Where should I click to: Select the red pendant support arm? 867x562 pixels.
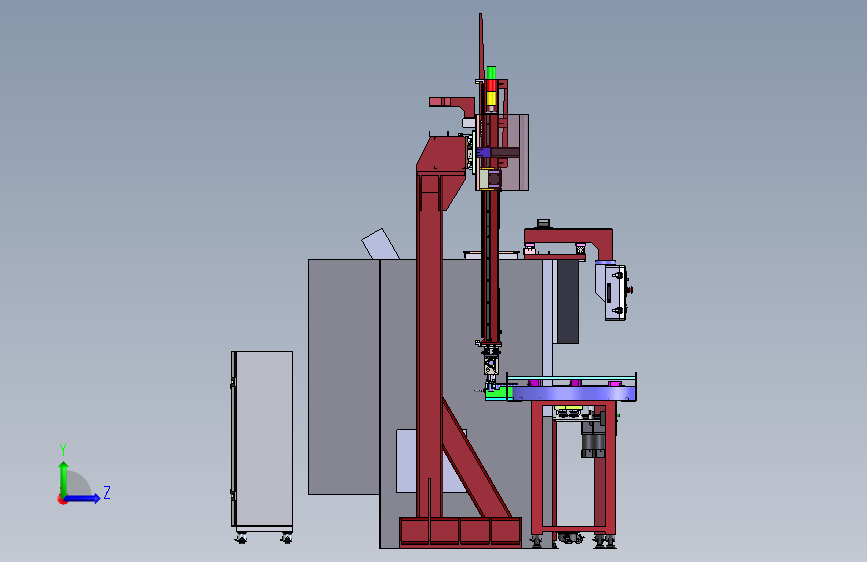click(x=570, y=242)
